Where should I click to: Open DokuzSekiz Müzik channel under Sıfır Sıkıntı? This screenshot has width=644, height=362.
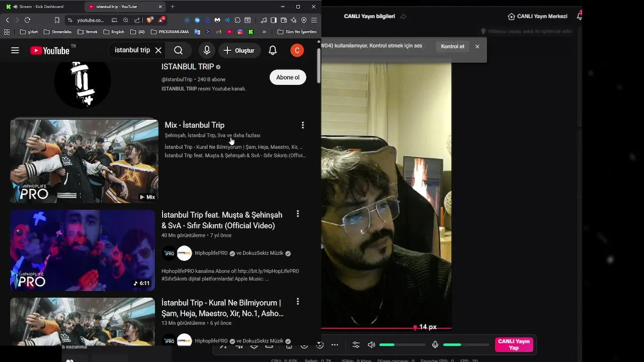(263, 253)
